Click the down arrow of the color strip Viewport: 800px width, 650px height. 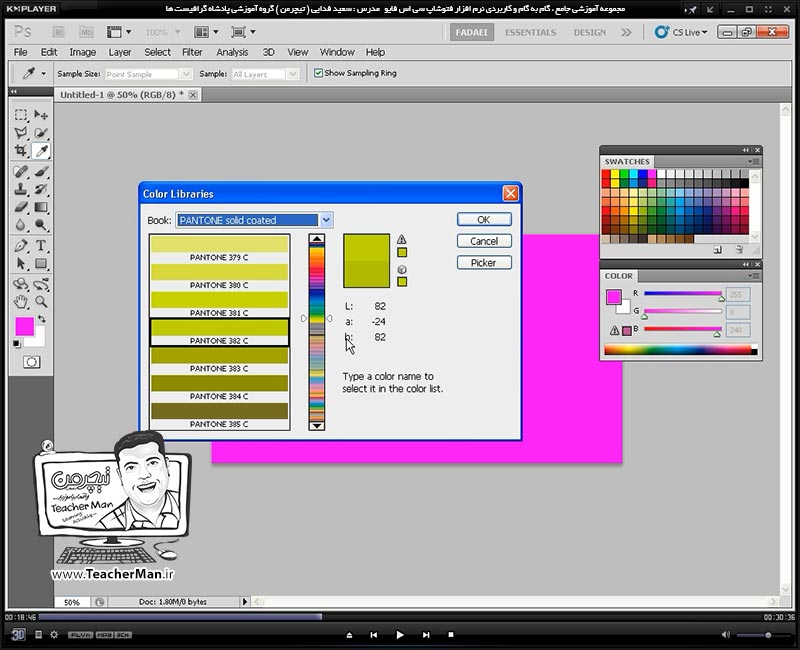(317, 426)
